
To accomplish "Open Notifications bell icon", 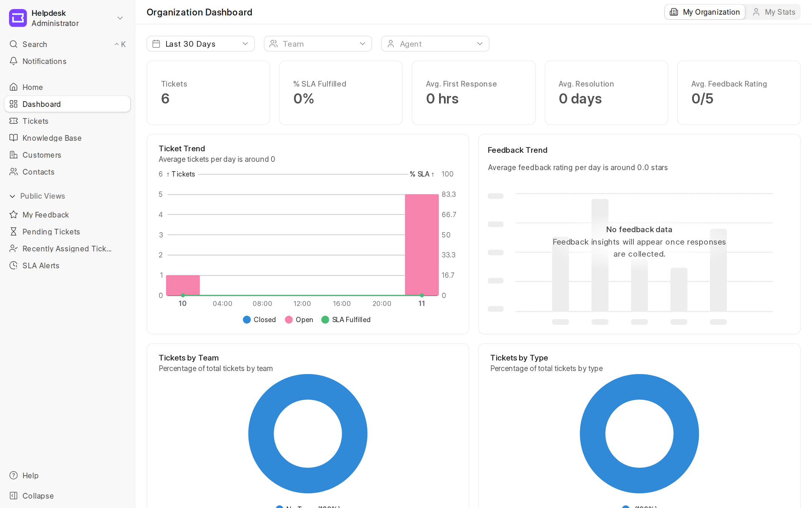I will pos(14,61).
